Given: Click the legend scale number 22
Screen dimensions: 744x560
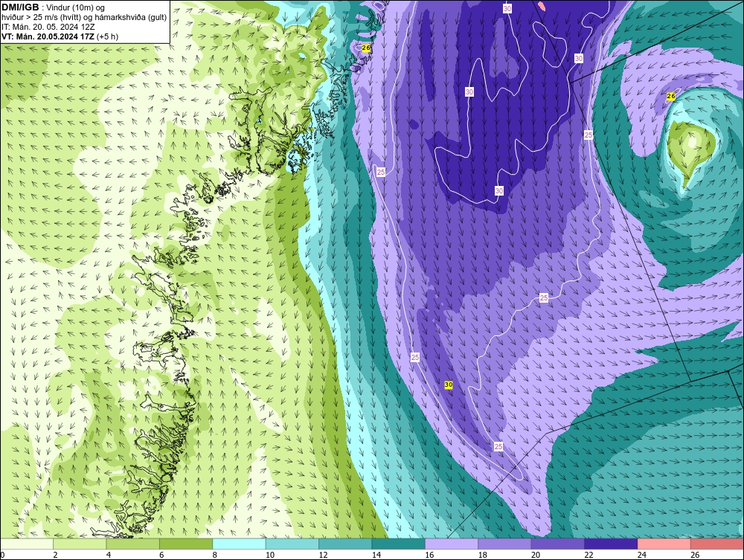Looking at the screenshot, I should tap(589, 555).
